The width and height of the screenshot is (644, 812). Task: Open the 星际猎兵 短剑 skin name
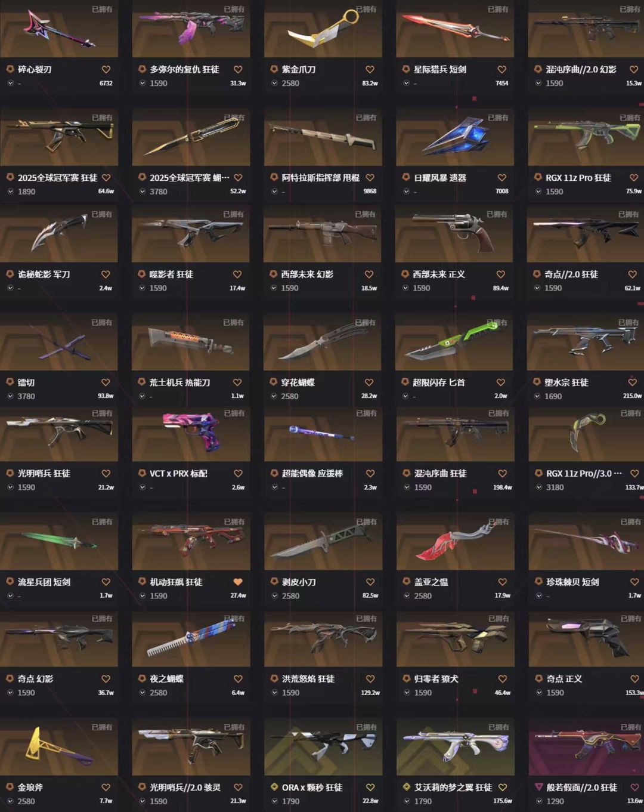coord(440,69)
